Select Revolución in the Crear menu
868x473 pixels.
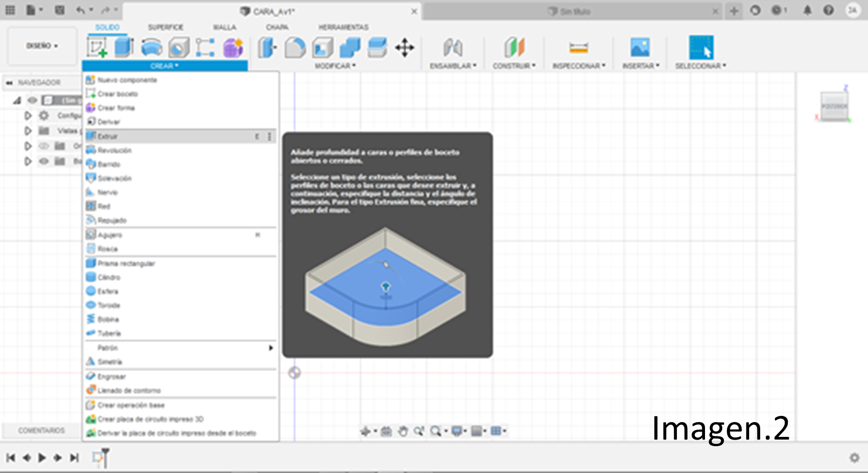point(114,150)
